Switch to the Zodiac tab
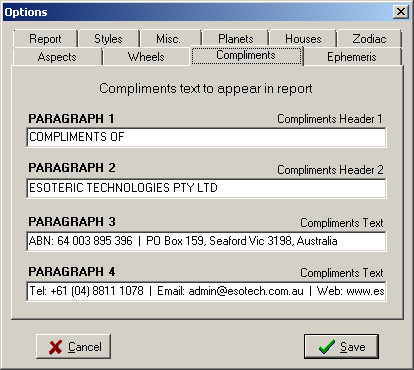 click(369, 39)
